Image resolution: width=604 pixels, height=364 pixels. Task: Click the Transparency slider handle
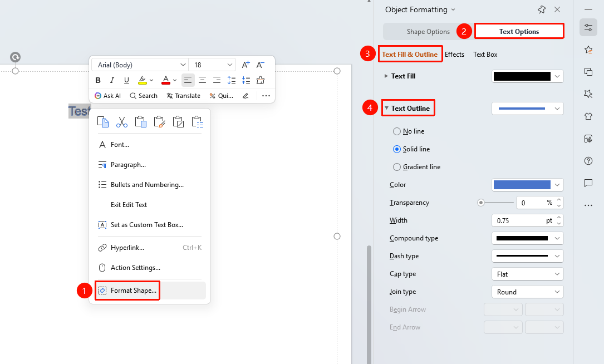click(x=481, y=203)
